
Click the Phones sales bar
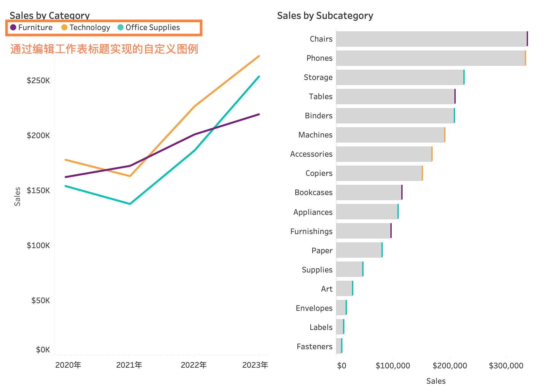coord(430,58)
